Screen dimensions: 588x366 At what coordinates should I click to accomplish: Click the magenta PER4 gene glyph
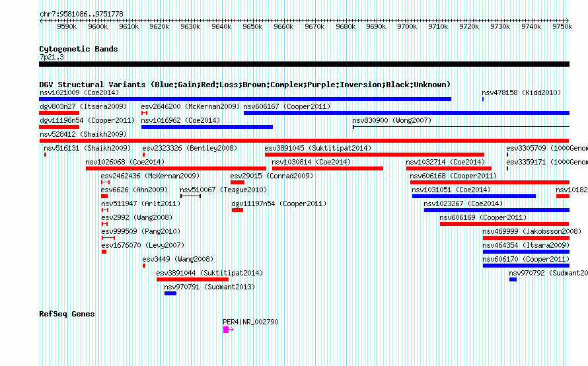229,330
